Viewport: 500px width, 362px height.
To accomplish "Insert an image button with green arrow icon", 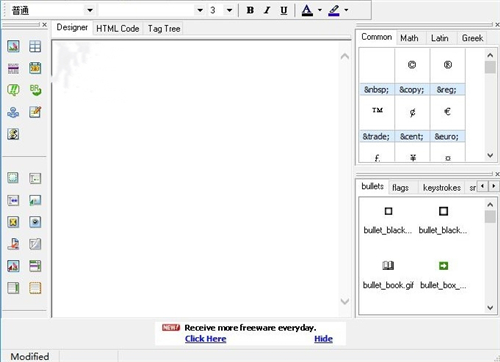I will click(x=35, y=200).
